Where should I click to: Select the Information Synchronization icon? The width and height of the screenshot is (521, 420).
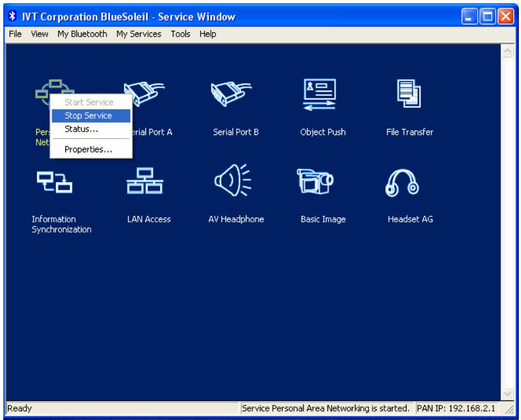coord(55,182)
